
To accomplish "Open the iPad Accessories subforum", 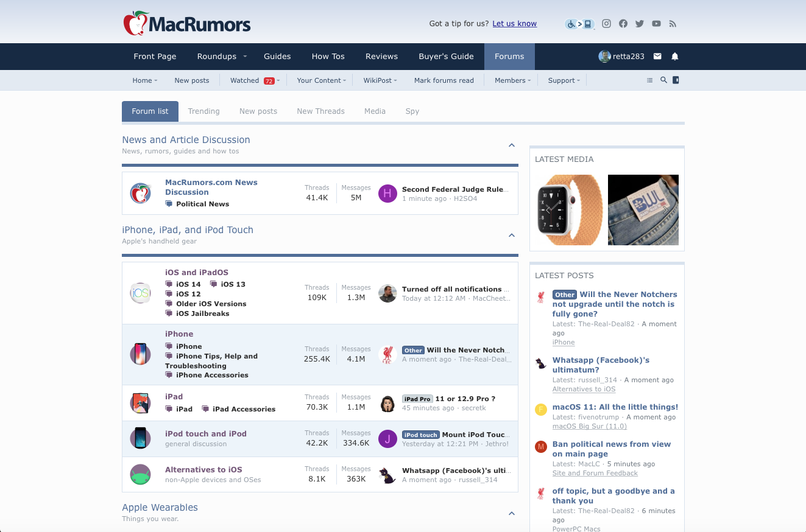I will [244, 409].
